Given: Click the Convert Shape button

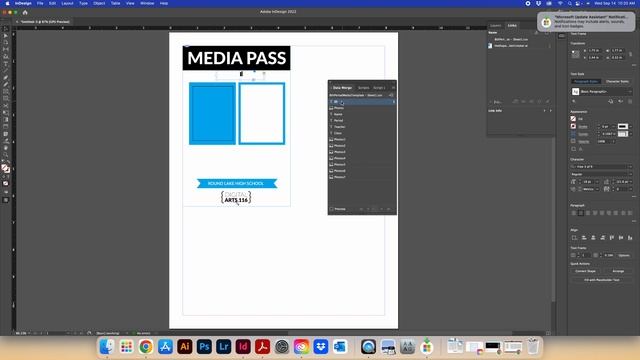Looking at the screenshot, I should pyautogui.click(x=586, y=271).
